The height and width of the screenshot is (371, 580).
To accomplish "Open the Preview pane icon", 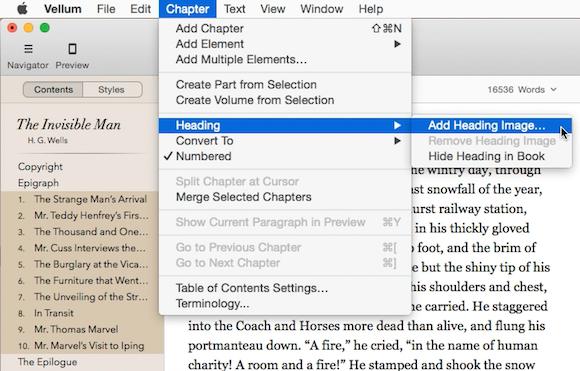I will point(72,48).
